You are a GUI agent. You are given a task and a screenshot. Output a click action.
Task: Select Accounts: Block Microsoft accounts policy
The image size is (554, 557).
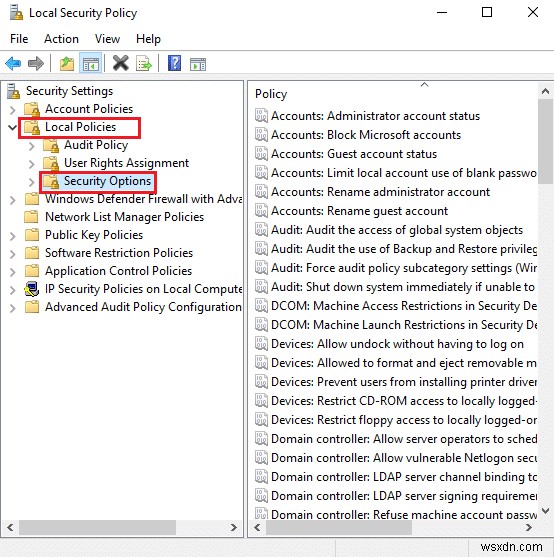pyautogui.click(x=366, y=135)
